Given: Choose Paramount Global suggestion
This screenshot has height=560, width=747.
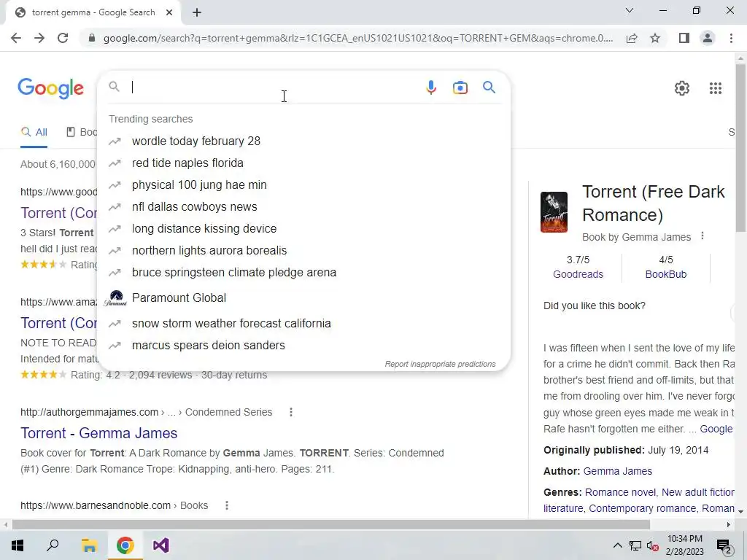Looking at the screenshot, I should pos(303,297).
